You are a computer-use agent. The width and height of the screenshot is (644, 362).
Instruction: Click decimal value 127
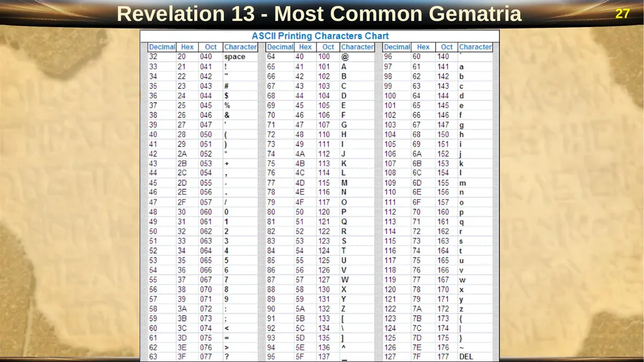pos(390,357)
